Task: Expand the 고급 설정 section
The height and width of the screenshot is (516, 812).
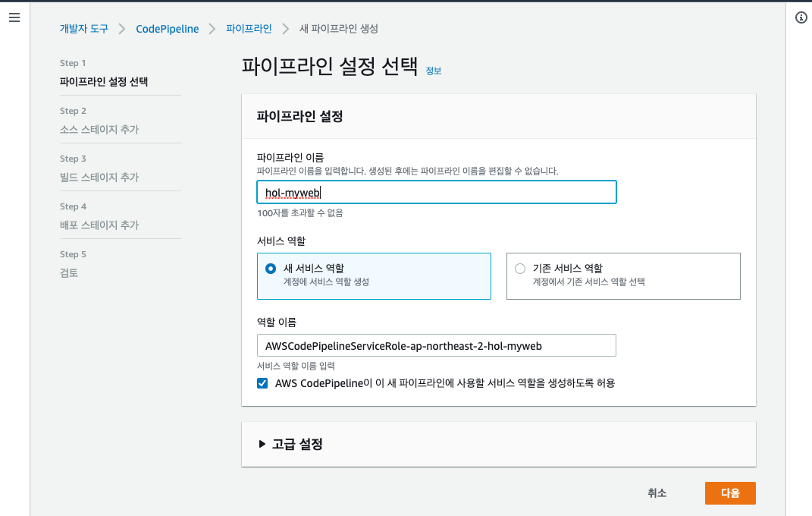Action: 290,444
